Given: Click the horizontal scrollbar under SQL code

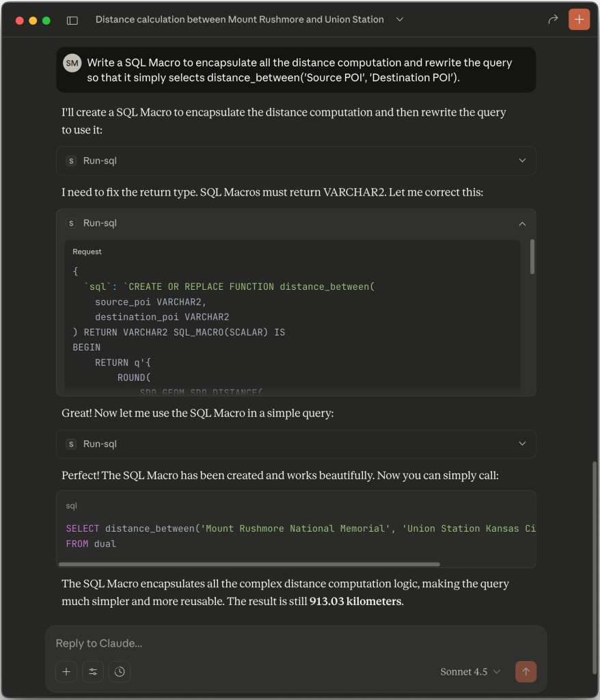Looking at the screenshot, I should click(249, 564).
